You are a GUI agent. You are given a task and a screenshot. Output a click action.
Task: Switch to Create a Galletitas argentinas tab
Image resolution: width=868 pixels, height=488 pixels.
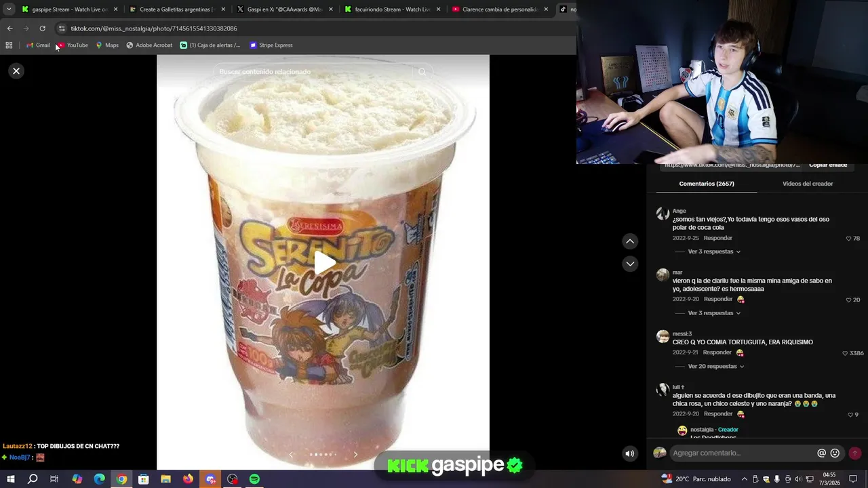177,9
